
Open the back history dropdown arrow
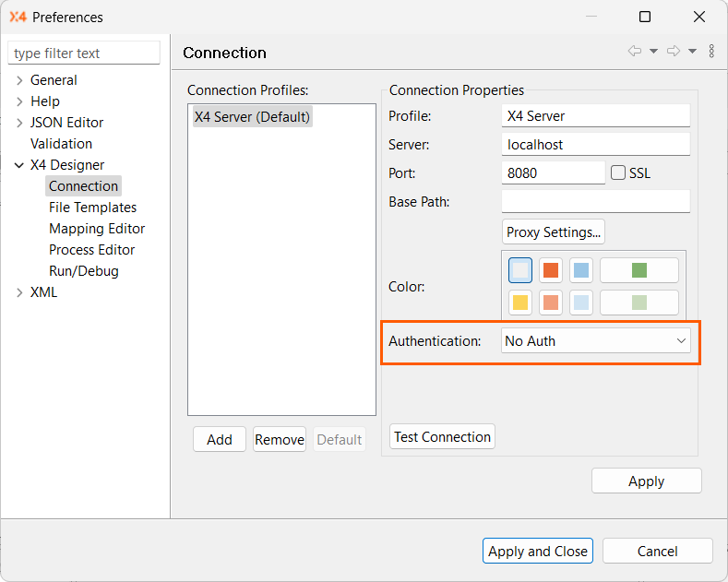(653, 52)
